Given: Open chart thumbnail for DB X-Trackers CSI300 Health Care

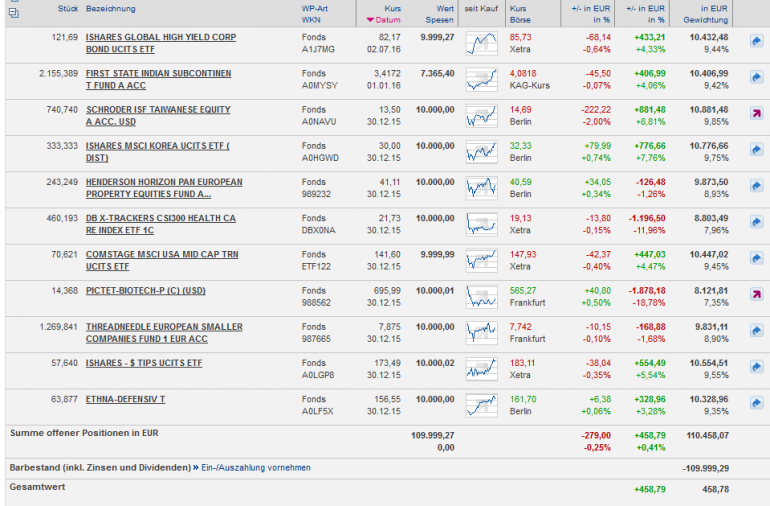Looking at the screenshot, I should click(481, 225).
